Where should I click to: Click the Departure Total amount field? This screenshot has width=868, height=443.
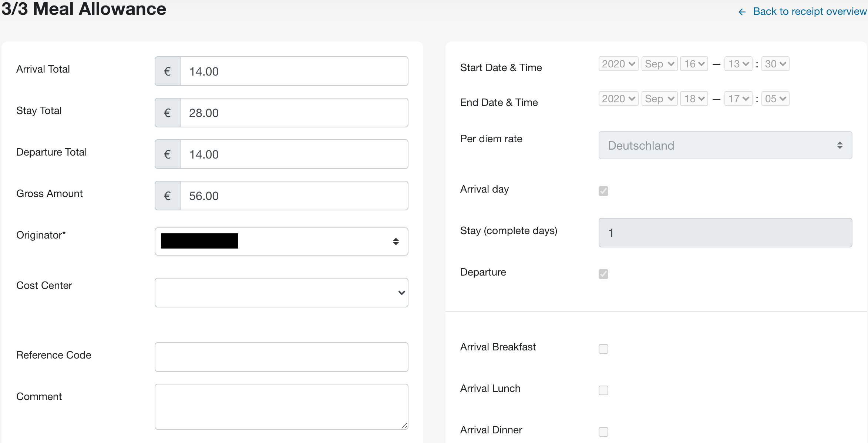[294, 154]
